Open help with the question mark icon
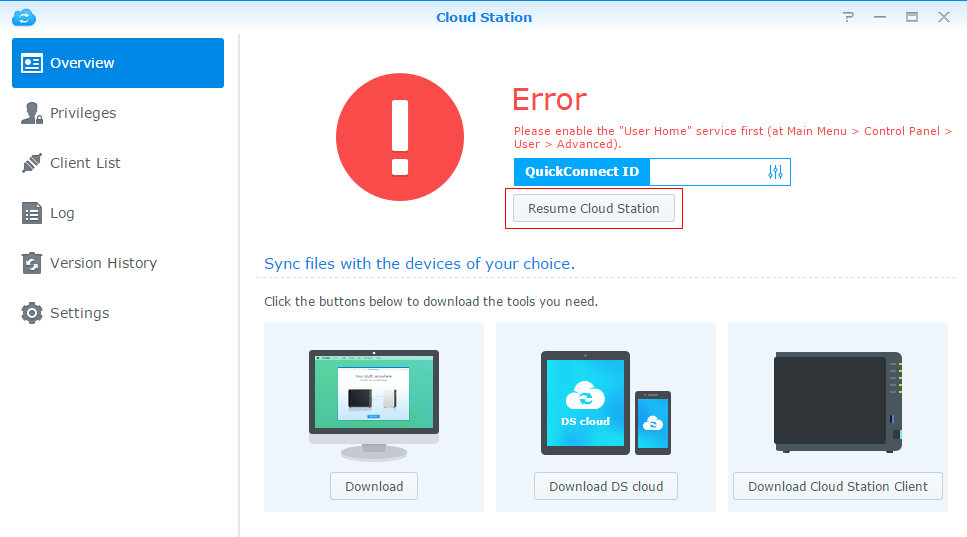This screenshot has height=537, width=967. click(x=849, y=17)
